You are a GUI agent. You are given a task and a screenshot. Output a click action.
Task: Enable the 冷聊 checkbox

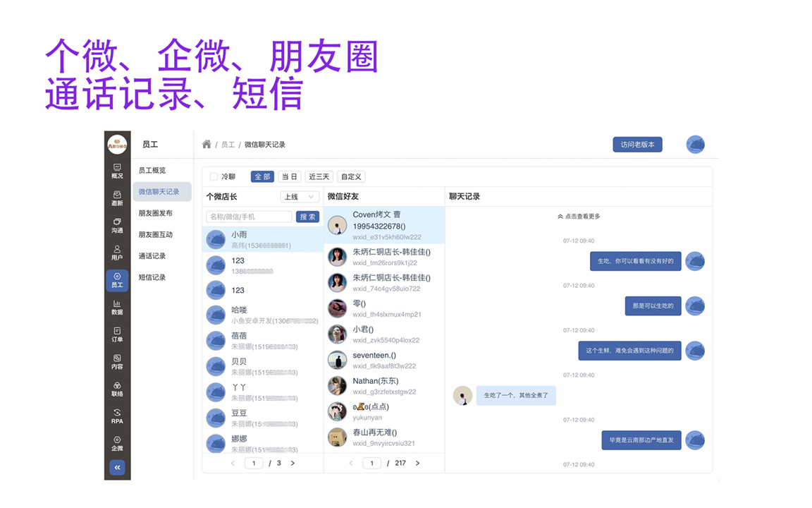(214, 177)
